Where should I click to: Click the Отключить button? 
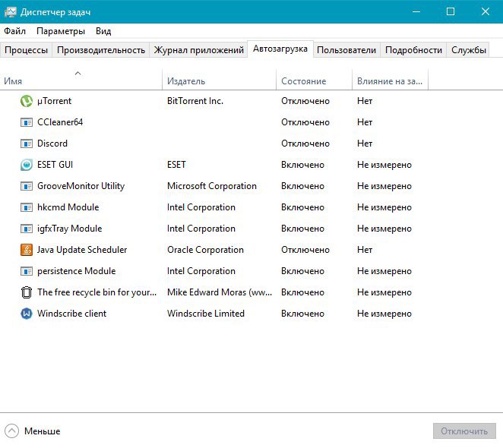(464, 431)
